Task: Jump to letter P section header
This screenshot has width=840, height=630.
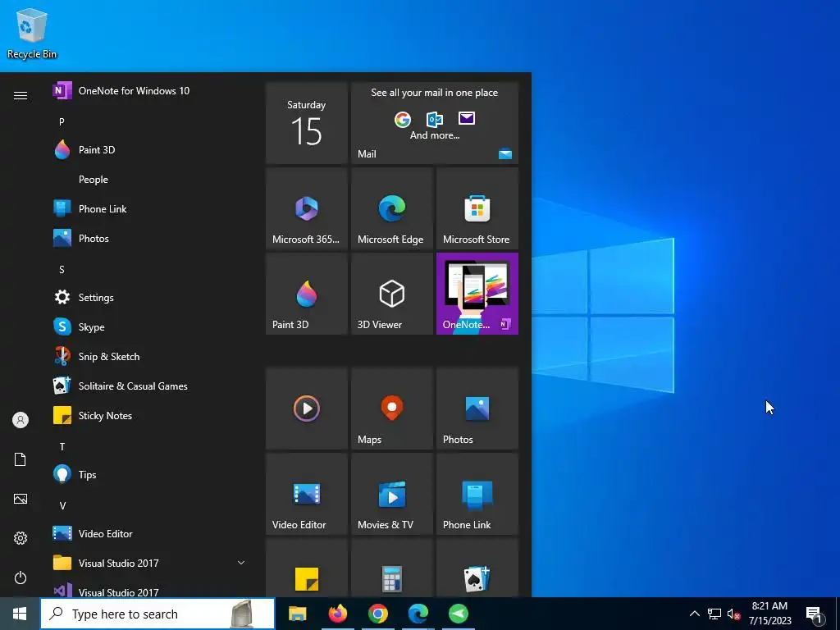Action: tap(62, 122)
